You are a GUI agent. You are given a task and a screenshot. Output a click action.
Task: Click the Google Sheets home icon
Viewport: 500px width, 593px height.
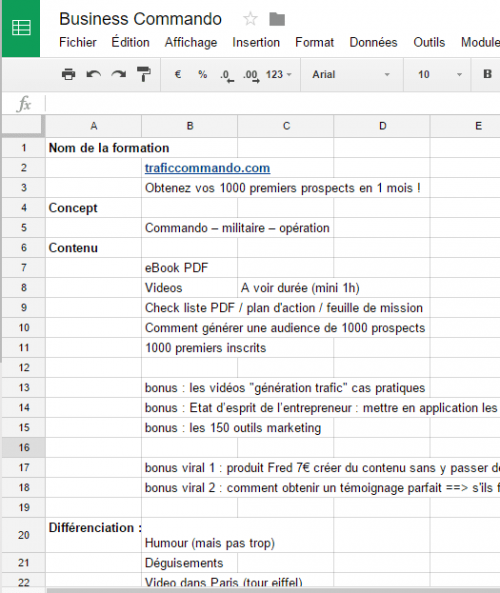click(x=21, y=28)
